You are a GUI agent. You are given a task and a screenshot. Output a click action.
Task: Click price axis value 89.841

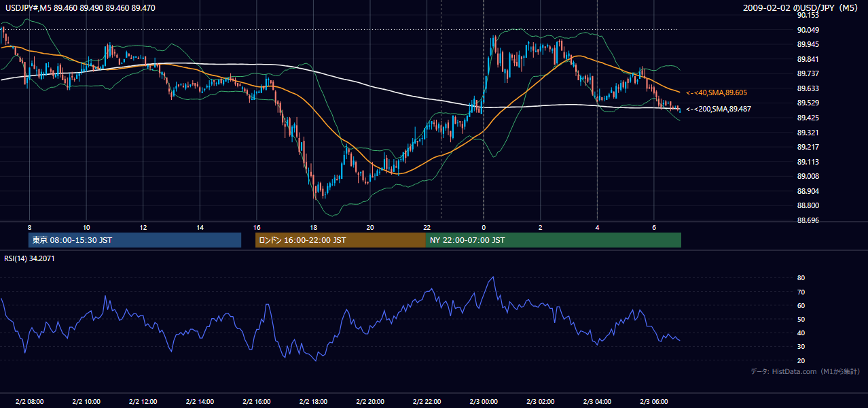coord(809,59)
